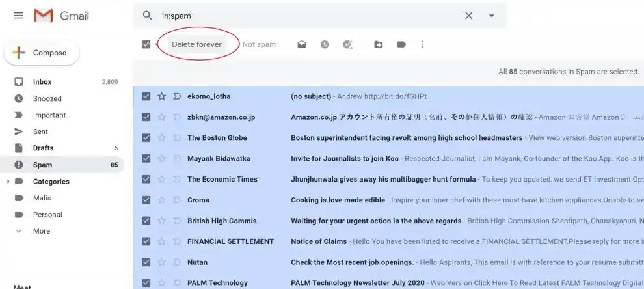The width and height of the screenshot is (644, 289).
Task: Toggle importance marker on ekomo_lotha email
Action: (177, 96)
